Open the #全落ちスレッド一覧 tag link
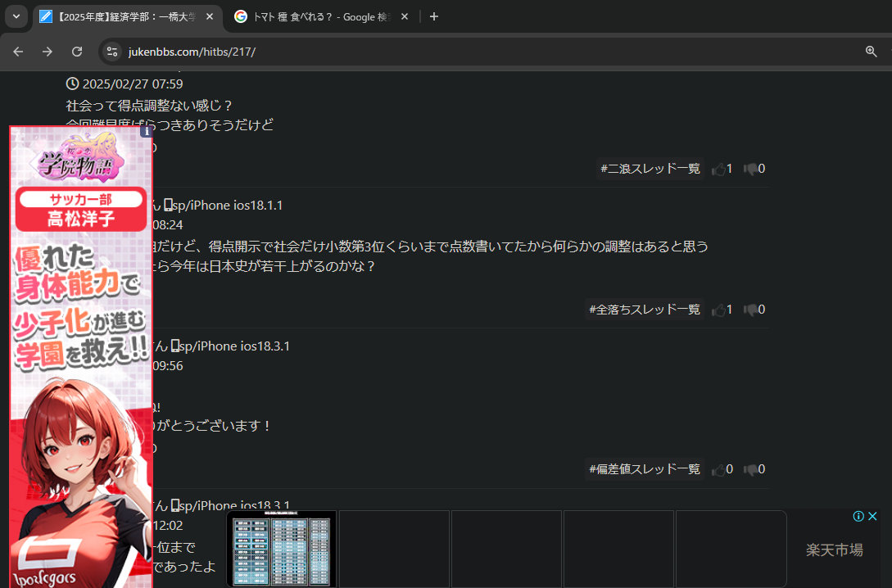 click(645, 310)
